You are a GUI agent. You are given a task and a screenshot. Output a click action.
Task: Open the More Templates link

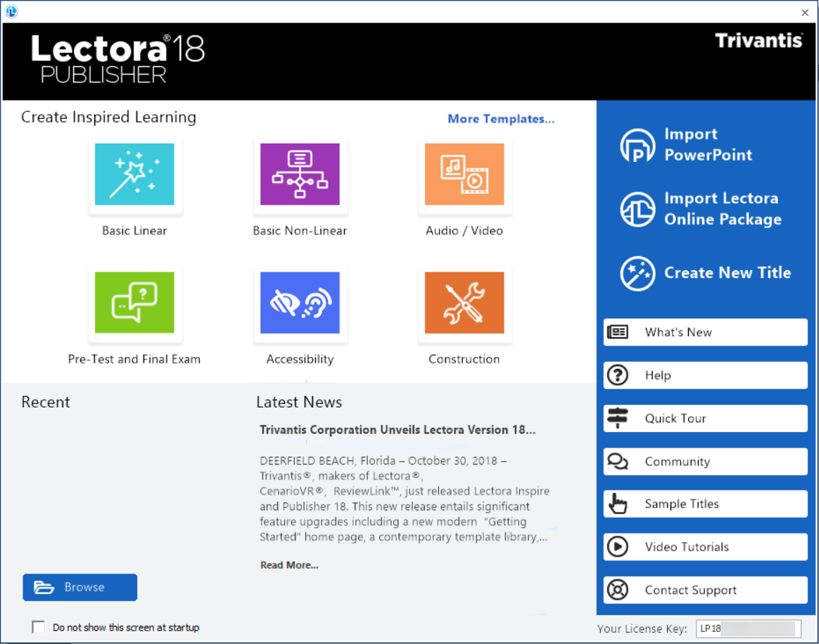pyautogui.click(x=501, y=119)
